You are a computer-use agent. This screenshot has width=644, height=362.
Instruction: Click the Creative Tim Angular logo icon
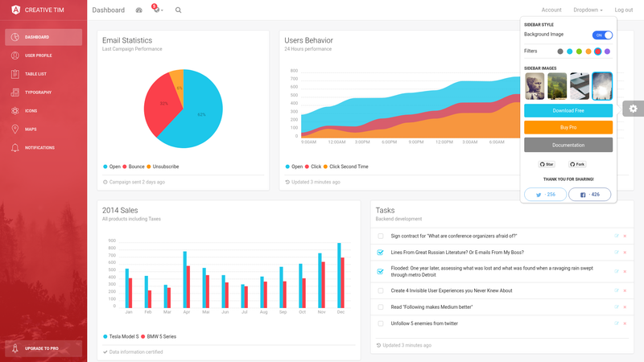pyautogui.click(x=15, y=10)
